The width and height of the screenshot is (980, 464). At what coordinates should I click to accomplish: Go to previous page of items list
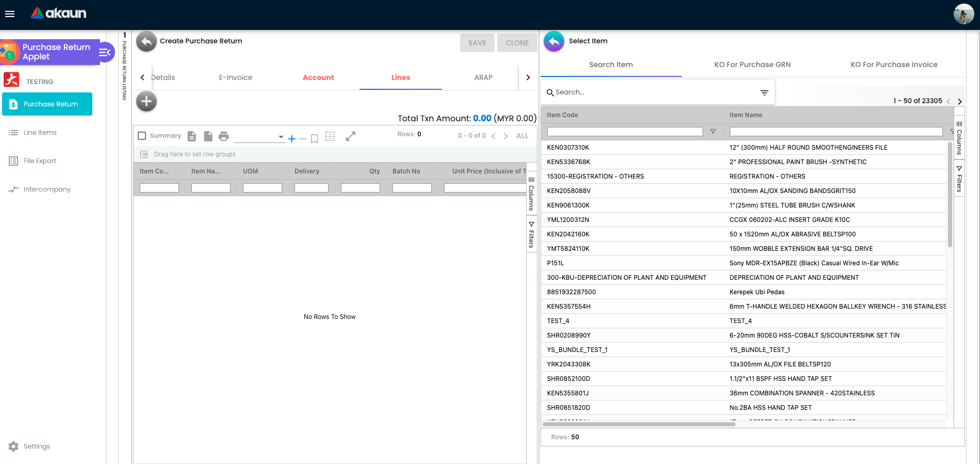click(949, 101)
